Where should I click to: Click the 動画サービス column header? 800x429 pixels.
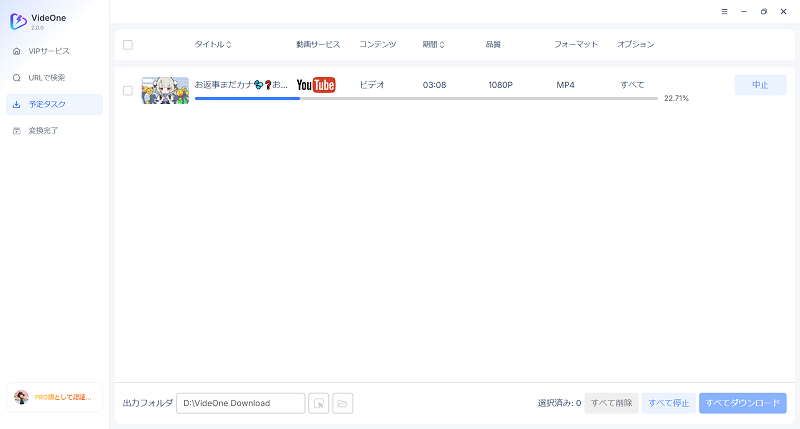point(318,44)
